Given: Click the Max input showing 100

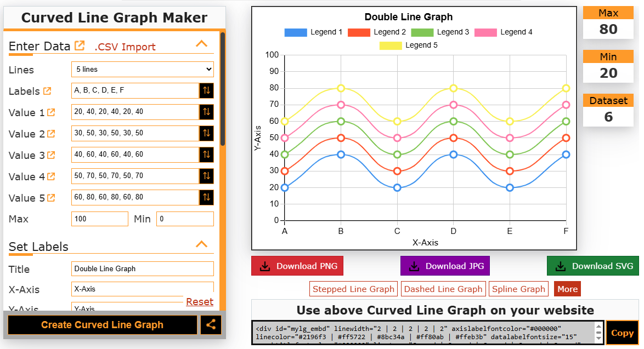Looking at the screenshot, I should click(x=100, y=219).
